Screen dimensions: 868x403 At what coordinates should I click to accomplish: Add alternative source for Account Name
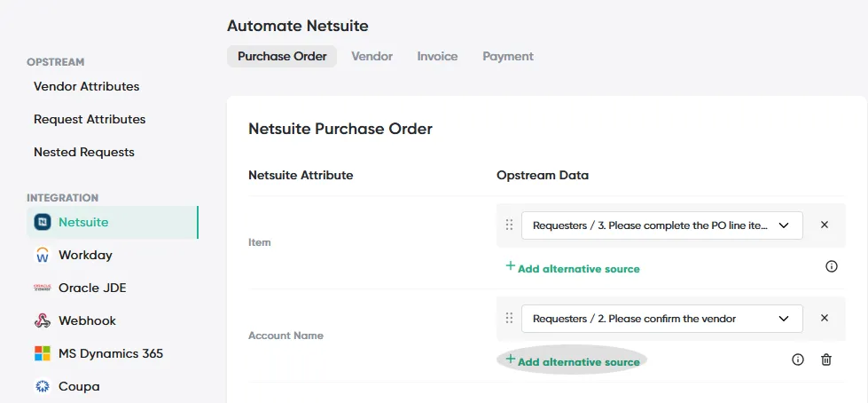[573, 361]
